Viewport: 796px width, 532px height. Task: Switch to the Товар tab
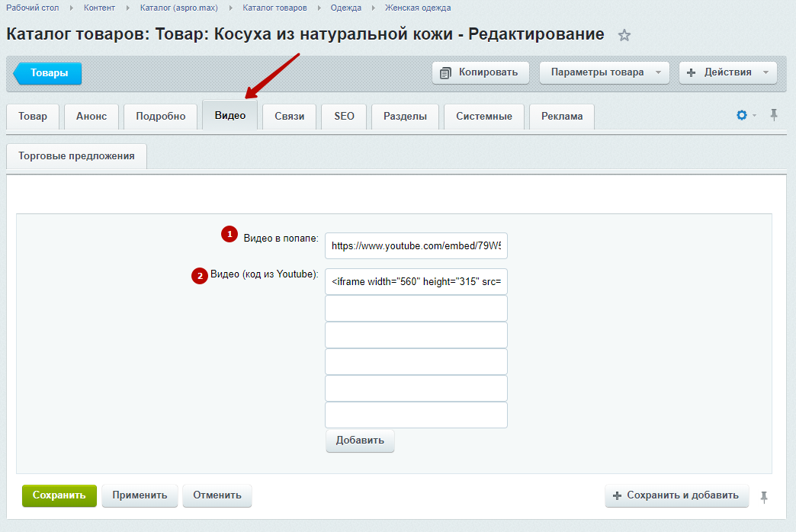(33, 117)
